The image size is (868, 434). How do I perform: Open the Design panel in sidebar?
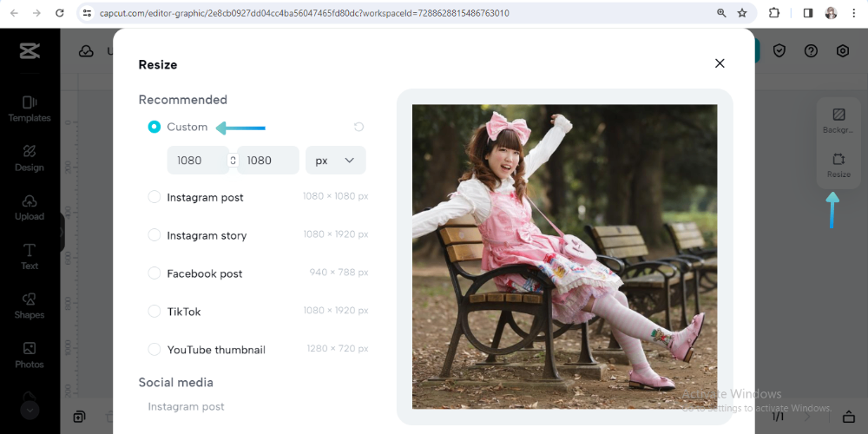point(30,158)
